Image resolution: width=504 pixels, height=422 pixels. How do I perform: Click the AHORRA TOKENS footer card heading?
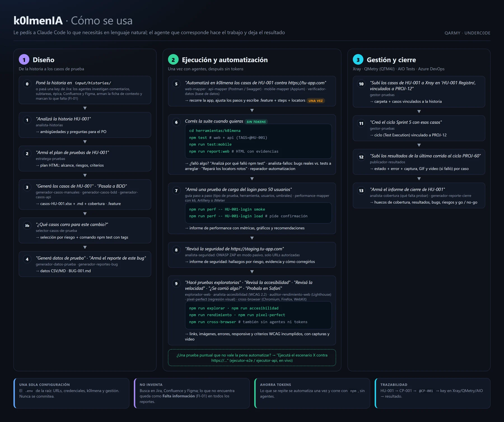pos(276,385)
